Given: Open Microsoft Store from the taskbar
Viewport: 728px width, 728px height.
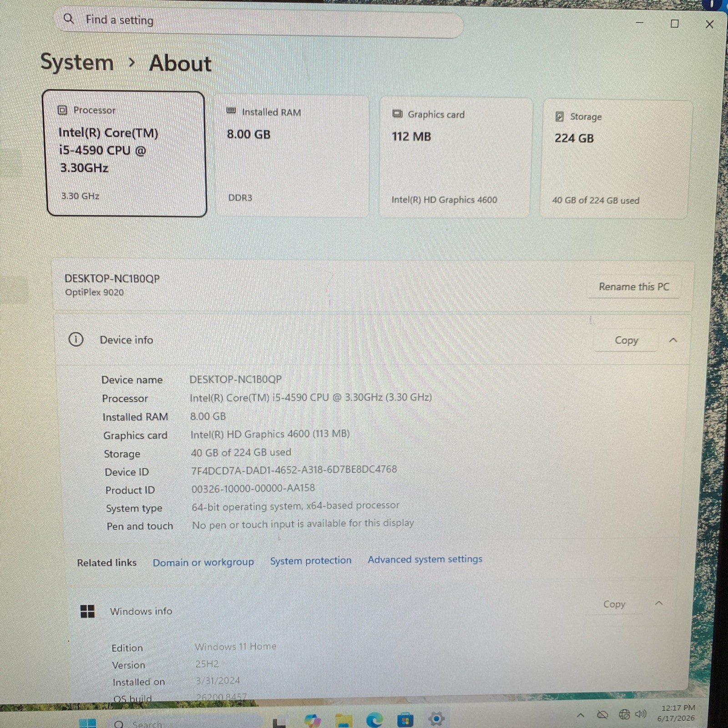Looking at the screenshot, I should [405, 720].
